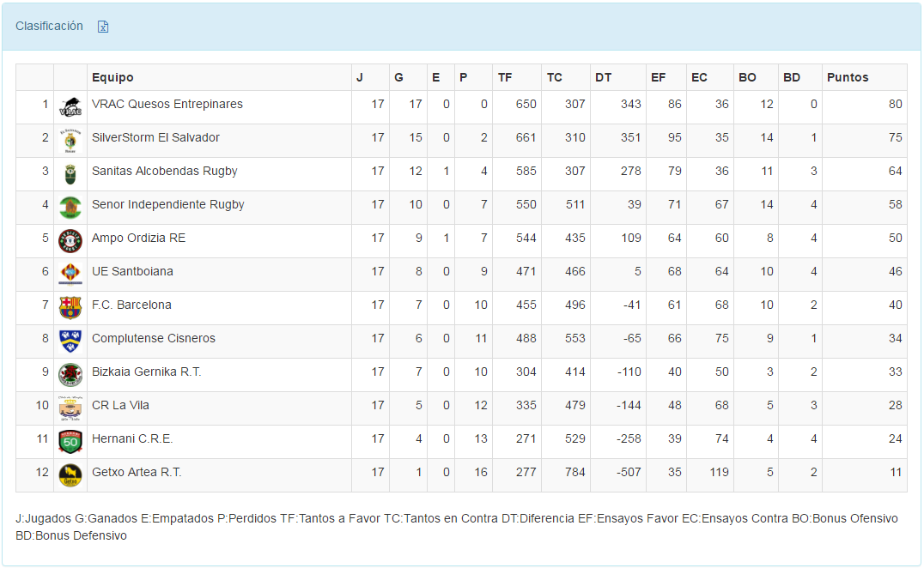
Task: Click the Senor Independiente Rugby badge
Action: tap(70, 208)
